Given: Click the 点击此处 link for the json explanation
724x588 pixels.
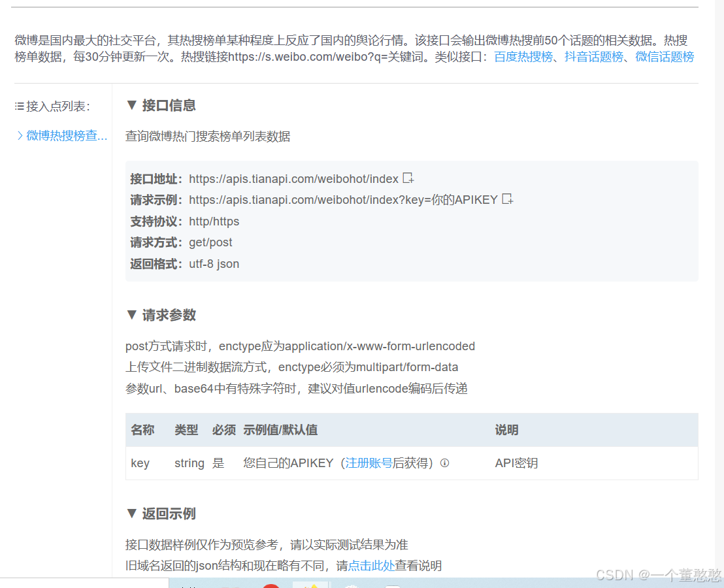Looking at the screenshot, I should (371, 565).
